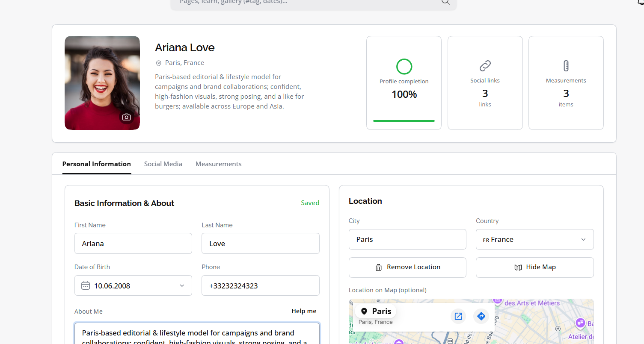
Task: Click the map icon in Hide Map
Action: [x=518, y=267]
